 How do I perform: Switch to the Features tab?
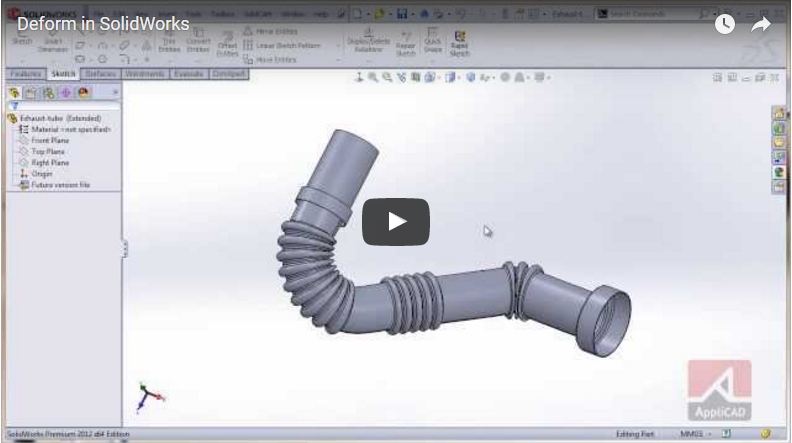coord(26,74)
